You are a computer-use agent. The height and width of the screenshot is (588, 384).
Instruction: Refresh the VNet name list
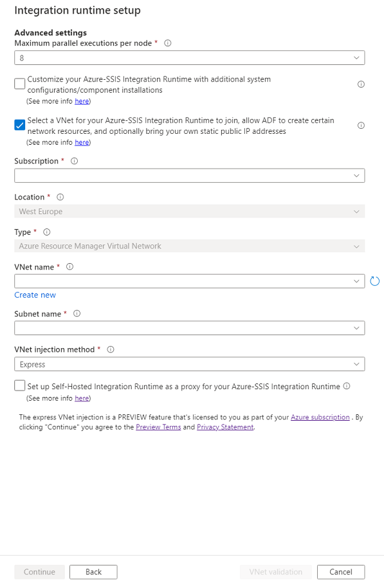374,281
